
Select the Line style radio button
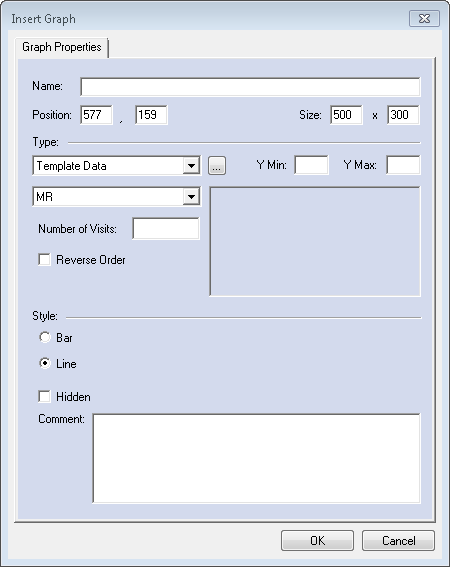(45, 363)
